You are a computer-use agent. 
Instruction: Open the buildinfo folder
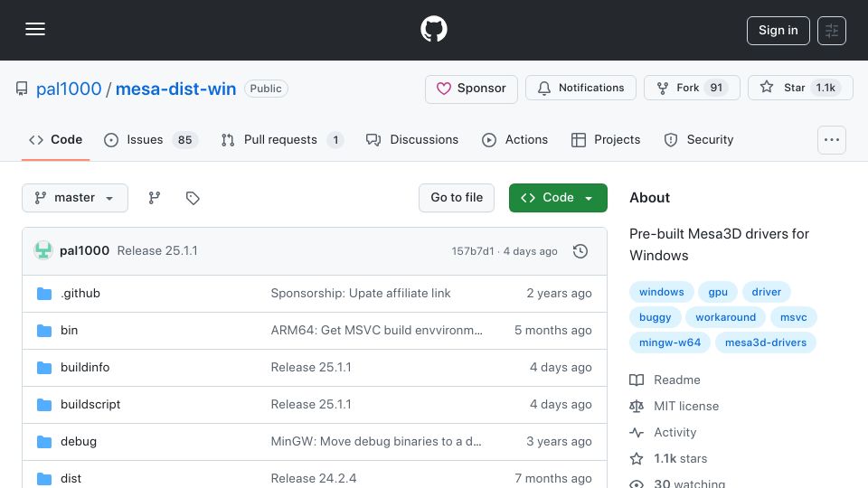pos(85,368)
